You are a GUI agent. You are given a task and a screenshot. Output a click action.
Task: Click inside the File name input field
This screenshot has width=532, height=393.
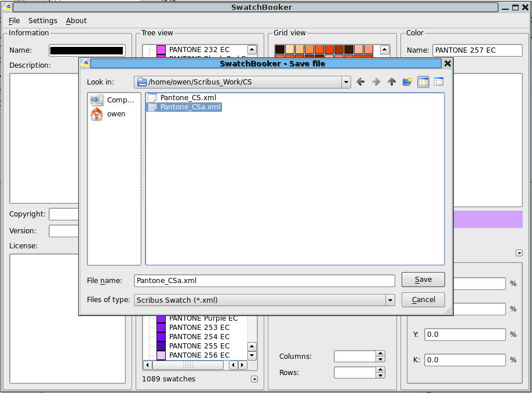(261, 280)
